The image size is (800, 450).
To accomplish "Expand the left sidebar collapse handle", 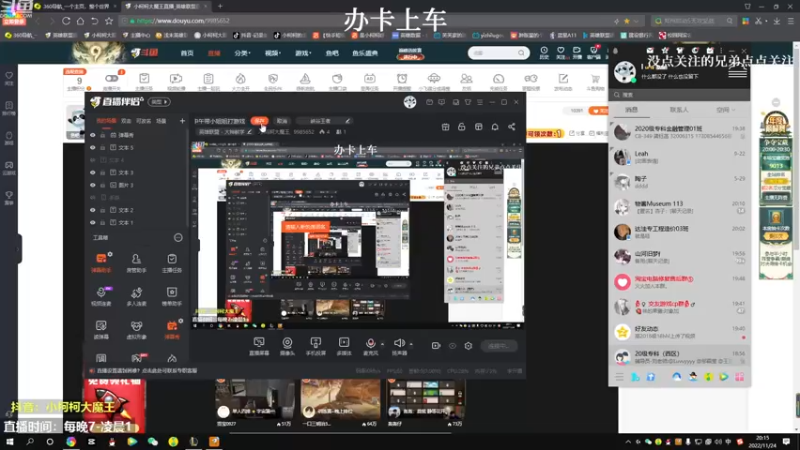I will pos(19,248).
